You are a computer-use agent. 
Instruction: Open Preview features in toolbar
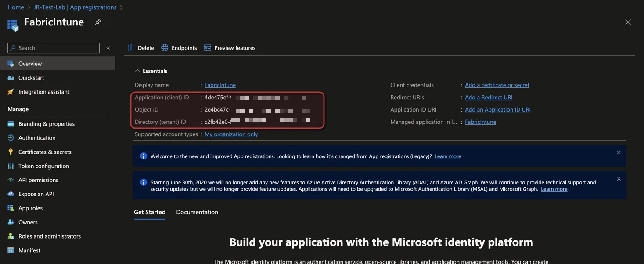230,47
